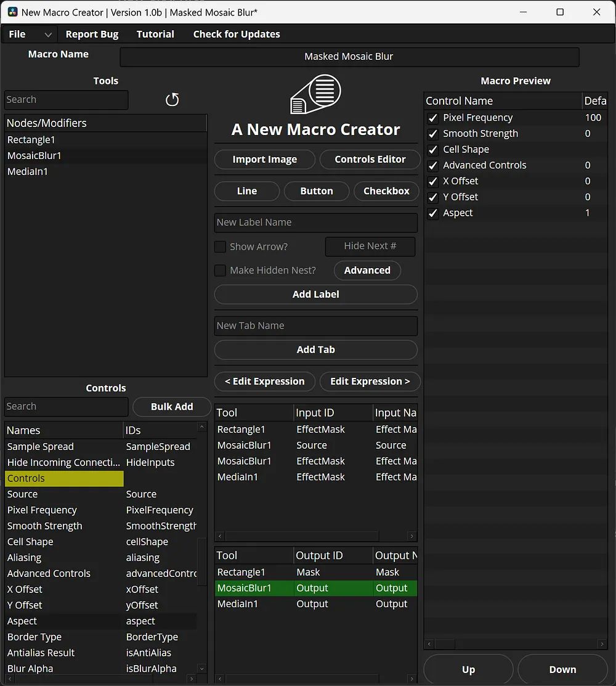The height and width of the screenshot is (686, 616).
Task: Click the Add Label button
Action: pos(315,295)
